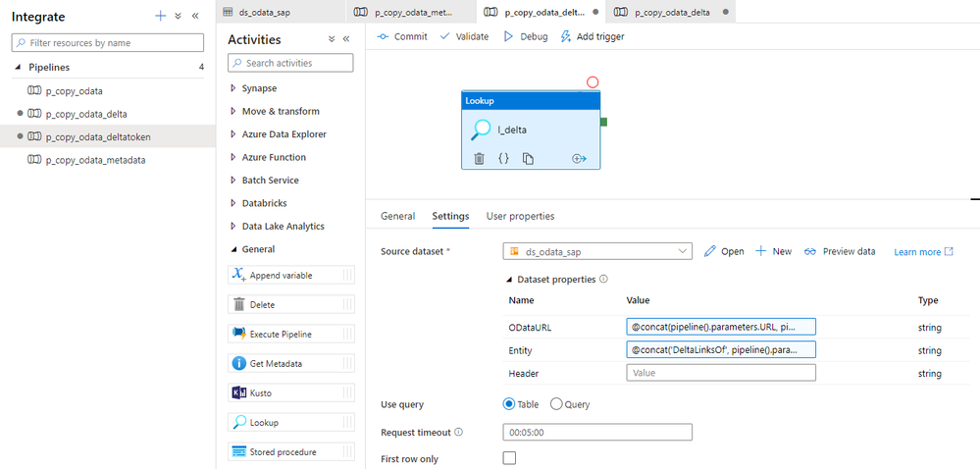Viewport: 980px width, 469px height.
Task: Collapse the Integrate pane with double chevron
Action: [x=195, y=17]
